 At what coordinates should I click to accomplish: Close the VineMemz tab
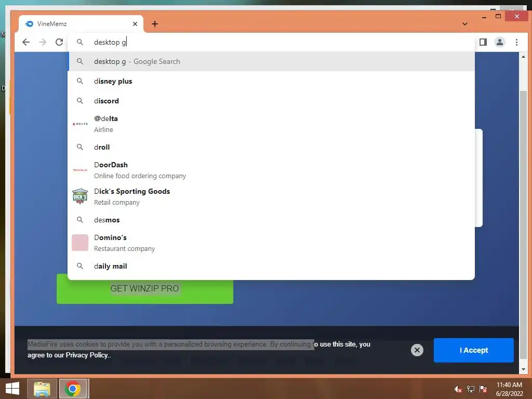[x=135, y=24]
